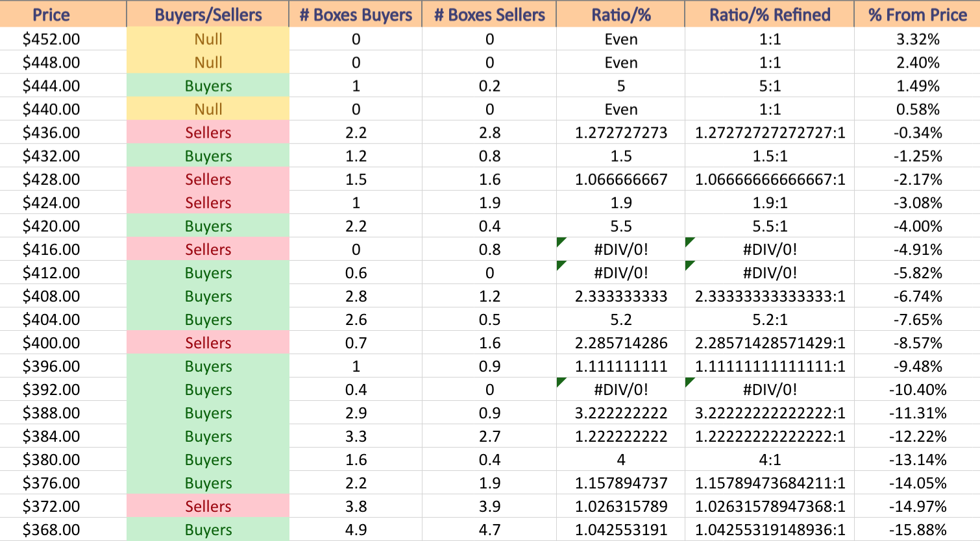Select the 5:1 refined ratio cell
The height and width of the screenshot is (541, 980).
pos(770,86)
